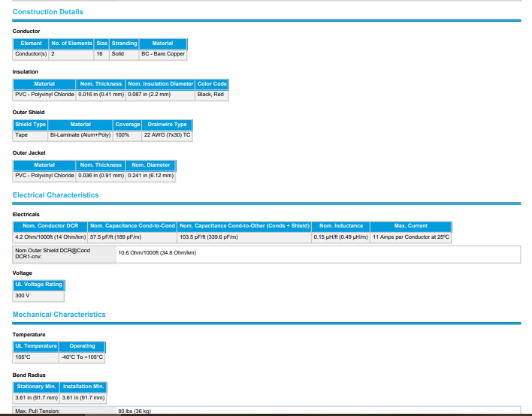
Task: Click the Color Code column header
Action: point(211,84)
